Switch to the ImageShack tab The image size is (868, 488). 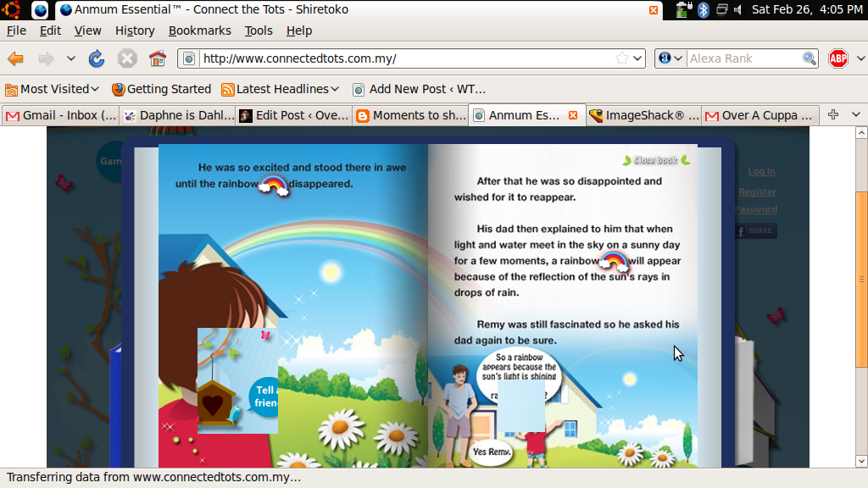644,115
